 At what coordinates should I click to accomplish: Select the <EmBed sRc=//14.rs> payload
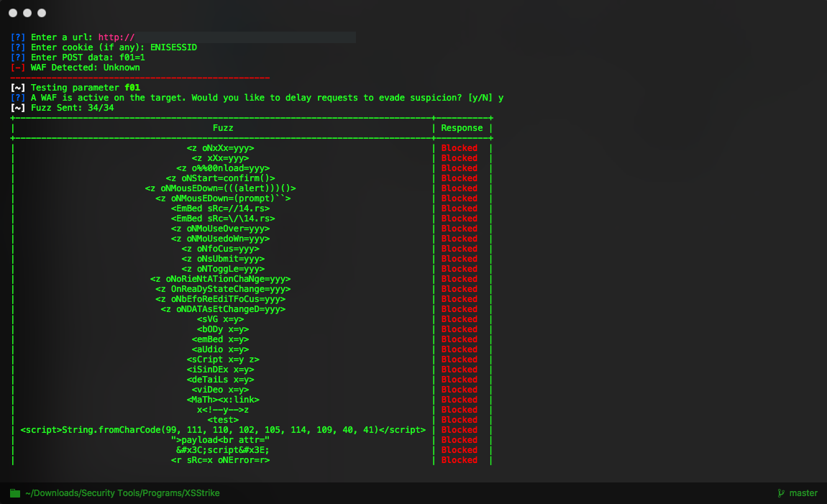pyautogui.click(x=220, y=209)
